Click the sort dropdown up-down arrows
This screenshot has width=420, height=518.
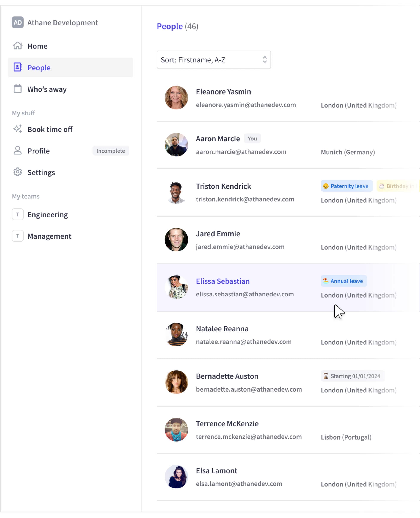tap(265, 59)
